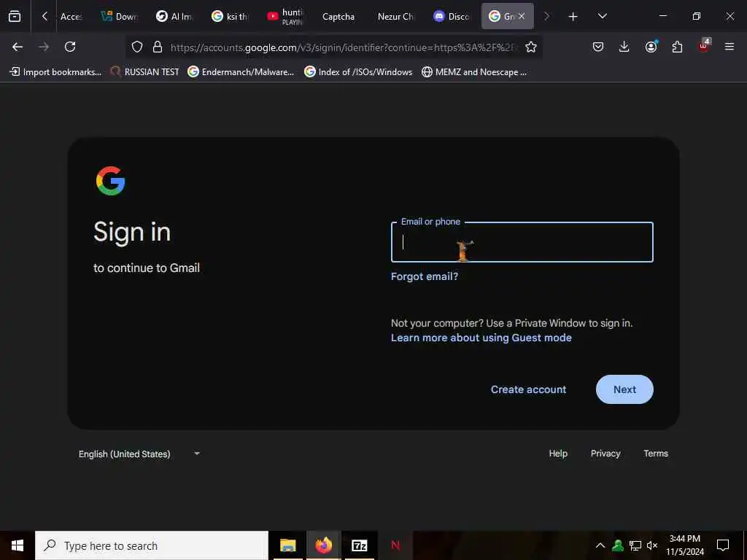The height and width of the screenshot is (560, 747).
Task: Save page to Pocket
Action: (x=598, y=47)
